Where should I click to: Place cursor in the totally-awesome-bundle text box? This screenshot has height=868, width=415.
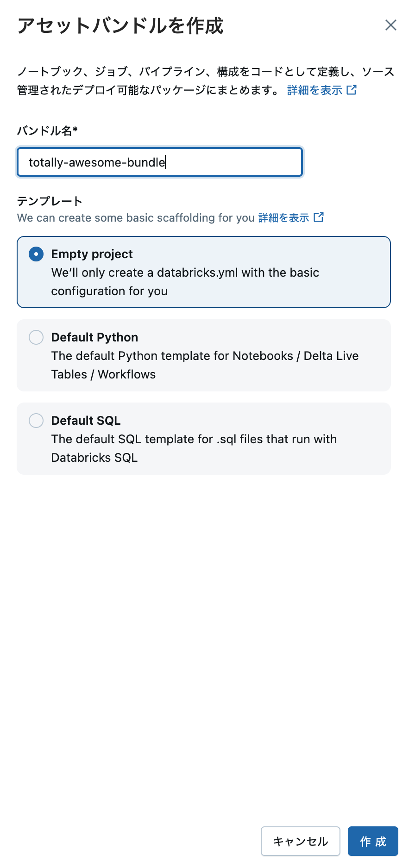[159, 162]
